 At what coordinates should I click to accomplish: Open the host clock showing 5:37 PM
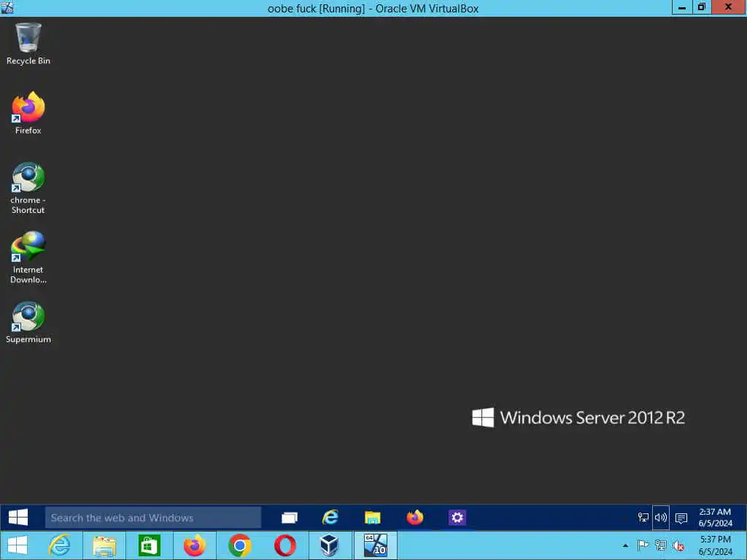click(x=715, y=545)
